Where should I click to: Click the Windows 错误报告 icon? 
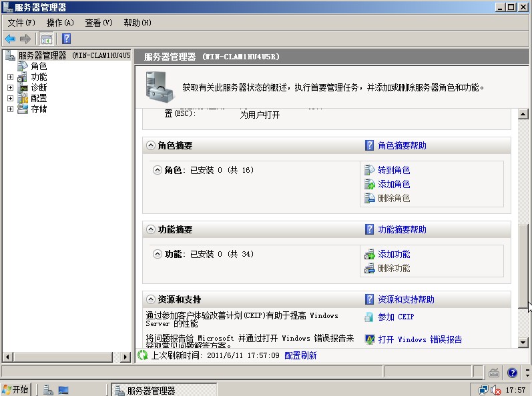pos(369,339)
